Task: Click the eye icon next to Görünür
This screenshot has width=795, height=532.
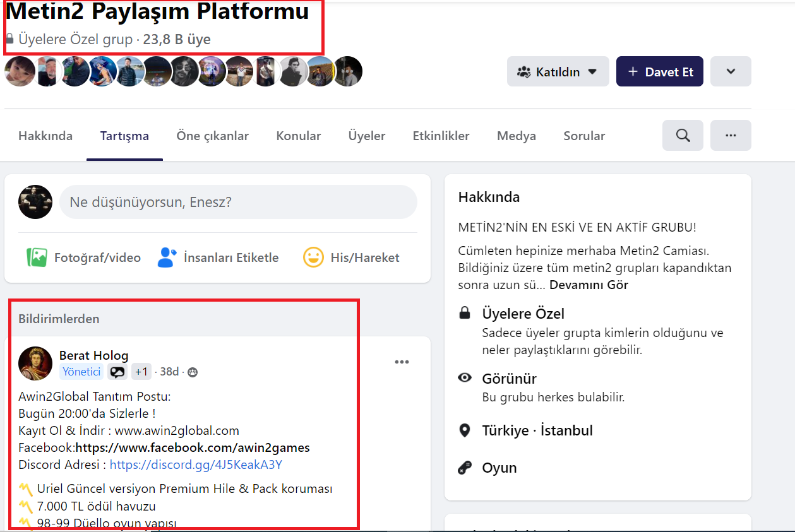Action: 465,377
